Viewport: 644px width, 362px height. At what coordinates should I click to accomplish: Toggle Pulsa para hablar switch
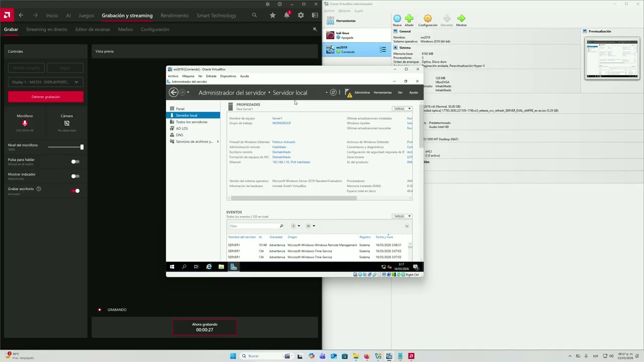coord(75,162)
